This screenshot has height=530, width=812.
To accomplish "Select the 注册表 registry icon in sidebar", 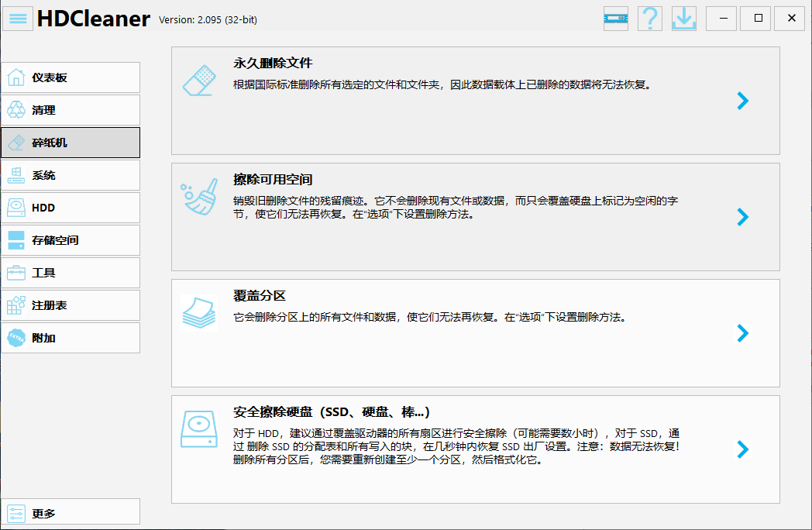I will 14,305.
